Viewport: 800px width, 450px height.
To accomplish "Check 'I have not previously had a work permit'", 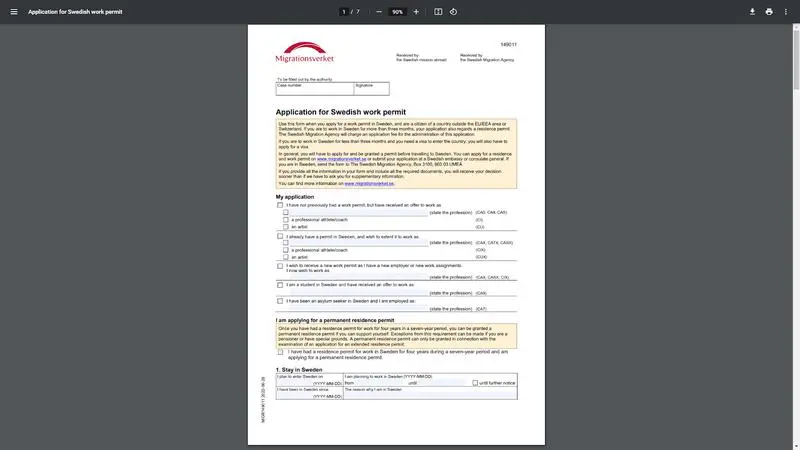I will [280, 205].
